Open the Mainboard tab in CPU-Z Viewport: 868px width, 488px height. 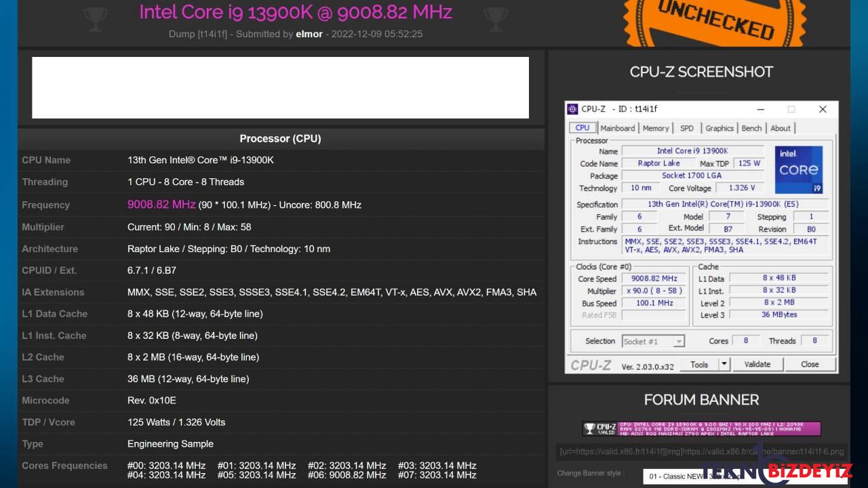pos(618,128)
